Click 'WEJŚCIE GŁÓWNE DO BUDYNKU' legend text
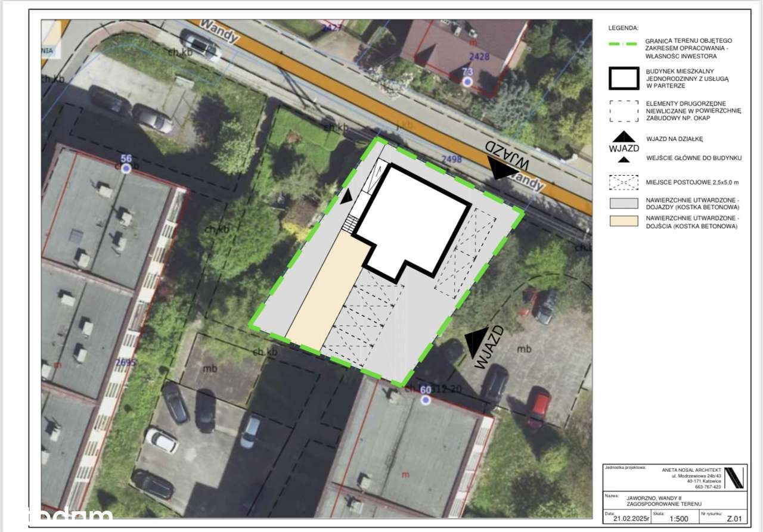763x532 pixels. click(694, 158)
